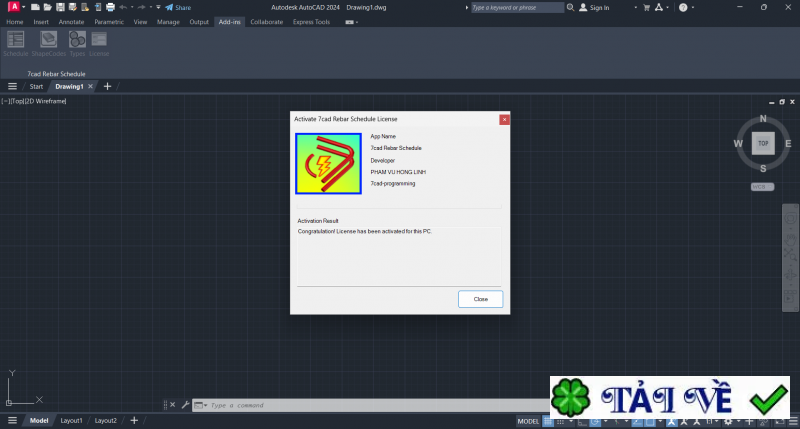Toggle grid display in the status bar
Screen dimensions: 800x429
[x=547, y=421]
